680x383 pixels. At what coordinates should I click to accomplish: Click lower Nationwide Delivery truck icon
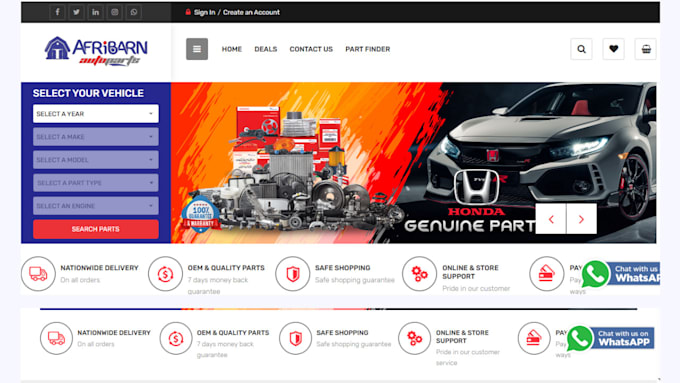pos(56,338)
